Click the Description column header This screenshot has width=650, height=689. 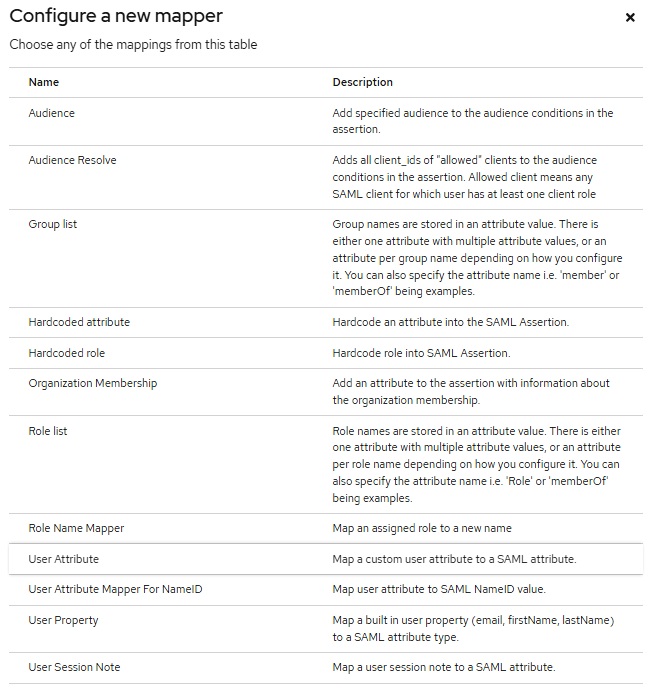point(363,82)
